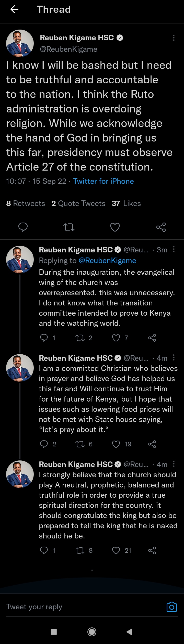184x644 pixels.
Task: Open the main tweet's three-dot overflow menu
Action: (174, 38)
